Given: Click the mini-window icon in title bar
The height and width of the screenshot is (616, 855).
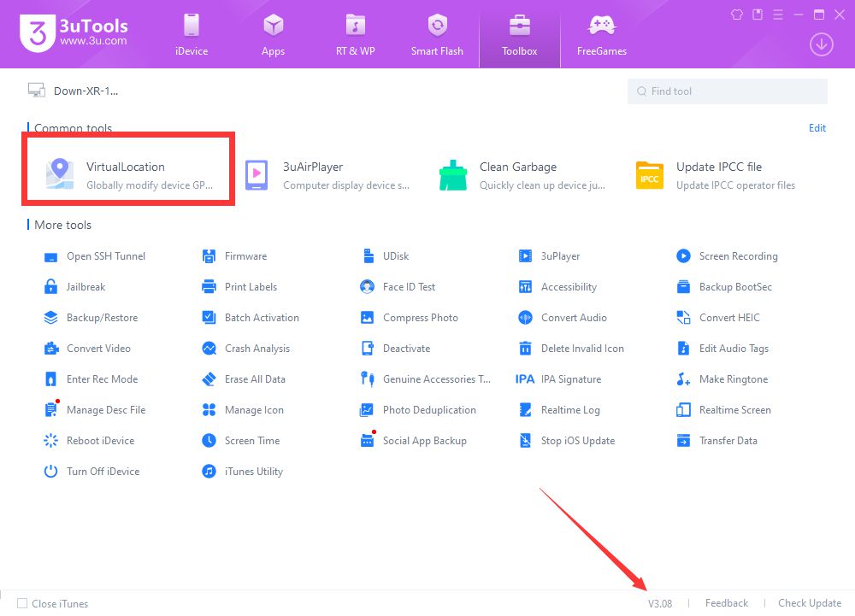Looking at the screenshot, I should [758, 15].
